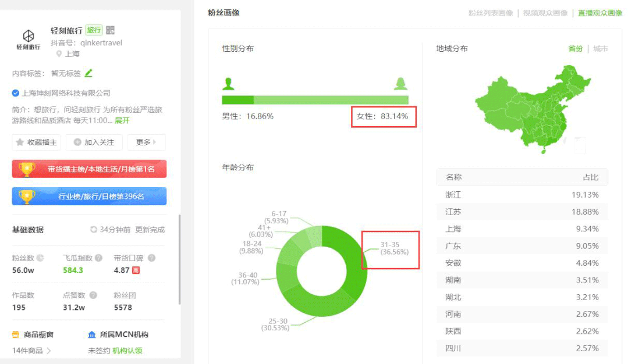Switch to the 粉丝列表画像 tab
This screenshot has width=628, height=364.
(x=491, y=13)
